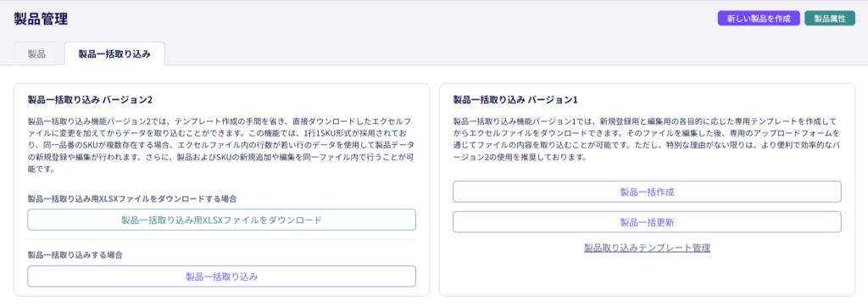Select the 製品一括取り込み tab
The image size is (868, 307).
pos(114,53)
